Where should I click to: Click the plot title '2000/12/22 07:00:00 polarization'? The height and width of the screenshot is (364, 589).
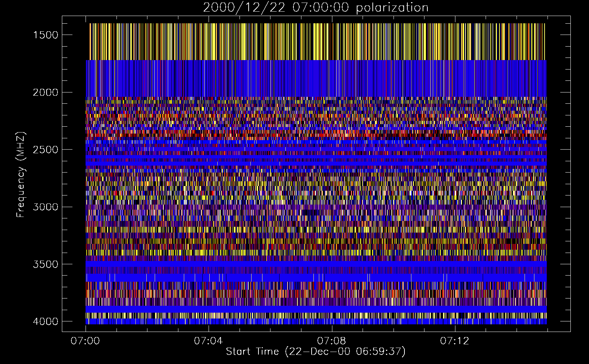316,8
